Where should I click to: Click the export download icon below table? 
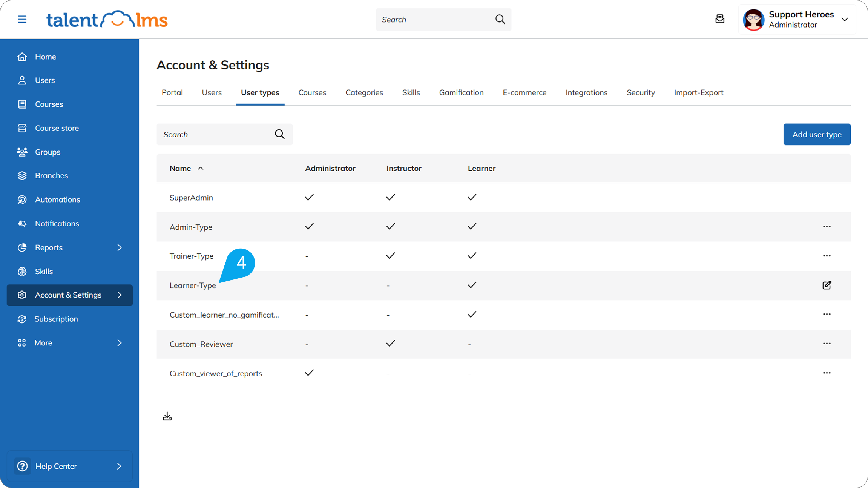(167, 416)
